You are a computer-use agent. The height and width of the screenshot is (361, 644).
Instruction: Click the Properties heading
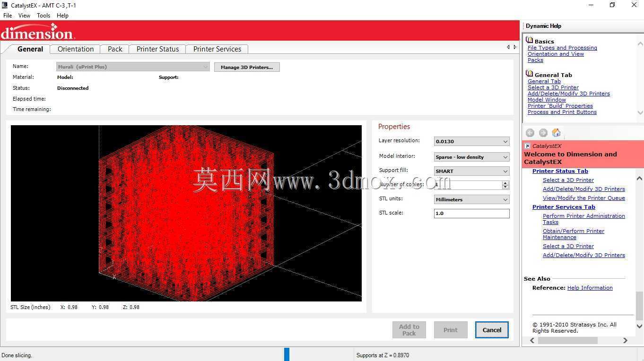tap(394, 127)
